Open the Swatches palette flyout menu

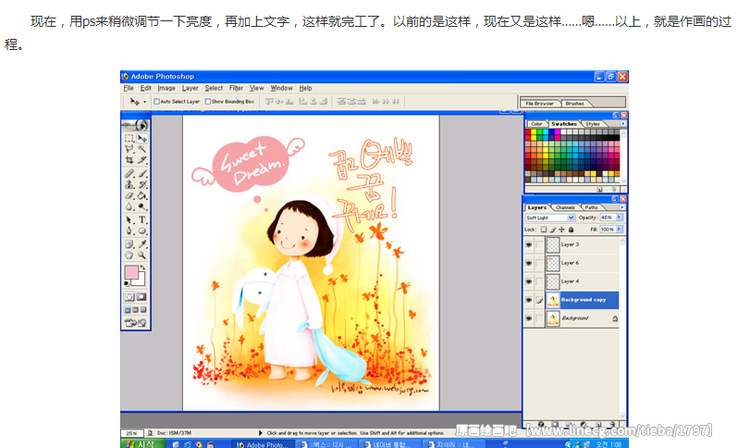pyautogui.click(x=622, y=124)
